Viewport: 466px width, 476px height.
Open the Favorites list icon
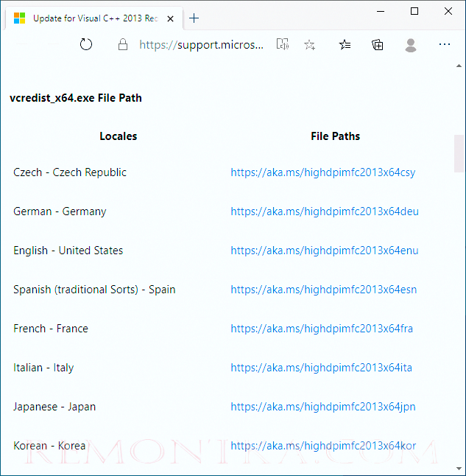(x=345, y=45)
